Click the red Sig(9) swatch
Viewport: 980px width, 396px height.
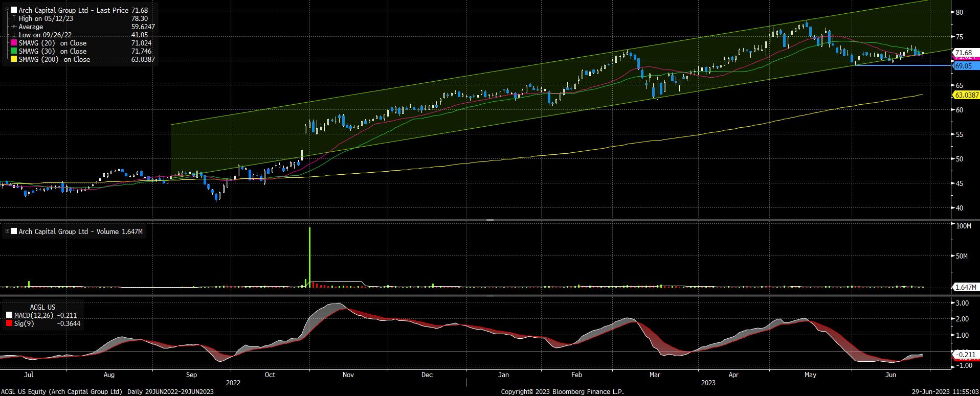9,323
